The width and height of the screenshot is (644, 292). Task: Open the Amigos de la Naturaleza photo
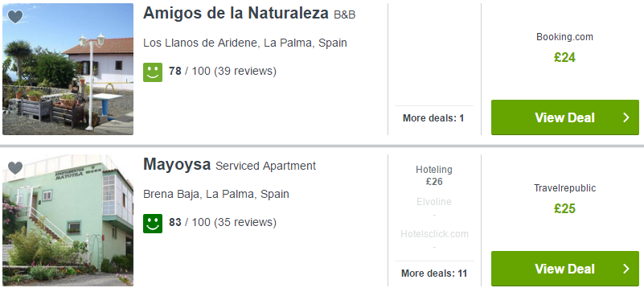click(x=68, y=69)
